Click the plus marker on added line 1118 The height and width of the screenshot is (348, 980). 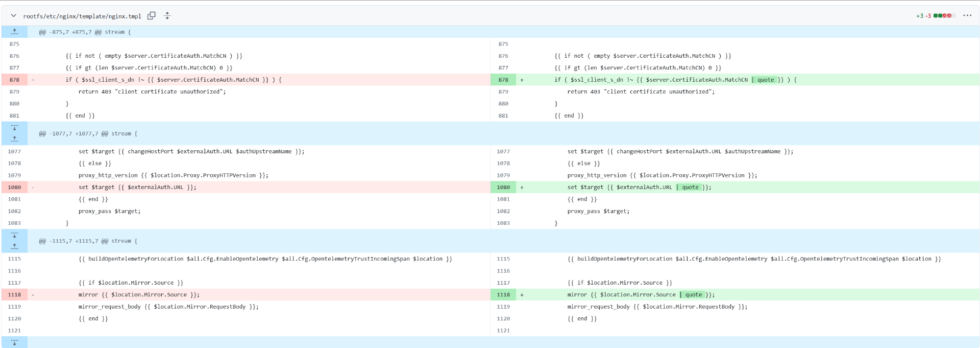pos(522,295)
